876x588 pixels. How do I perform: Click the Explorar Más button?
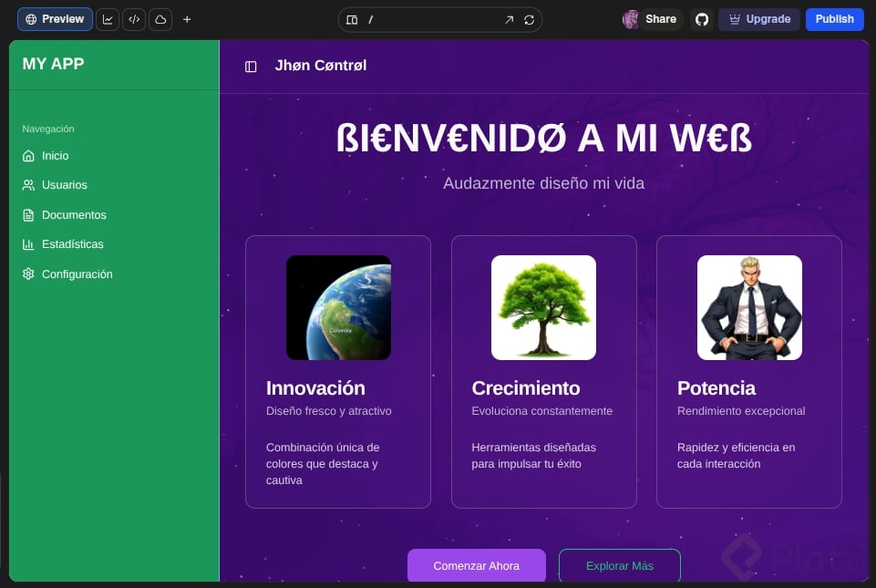click(620, 565)
